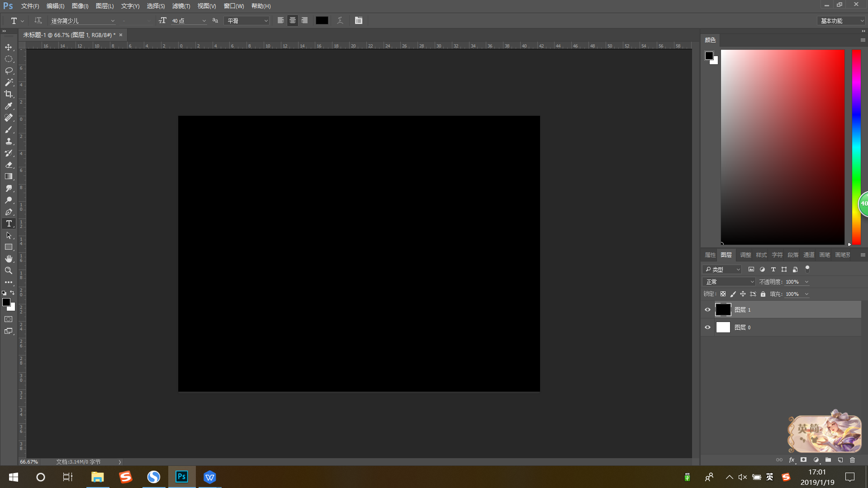
Task: Create a new layer
Action: click(840, 460)
